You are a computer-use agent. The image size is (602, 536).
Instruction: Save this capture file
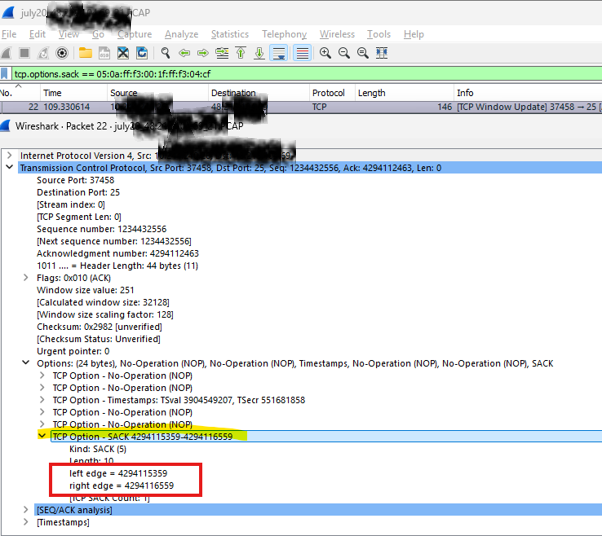(x=104, y=53)
